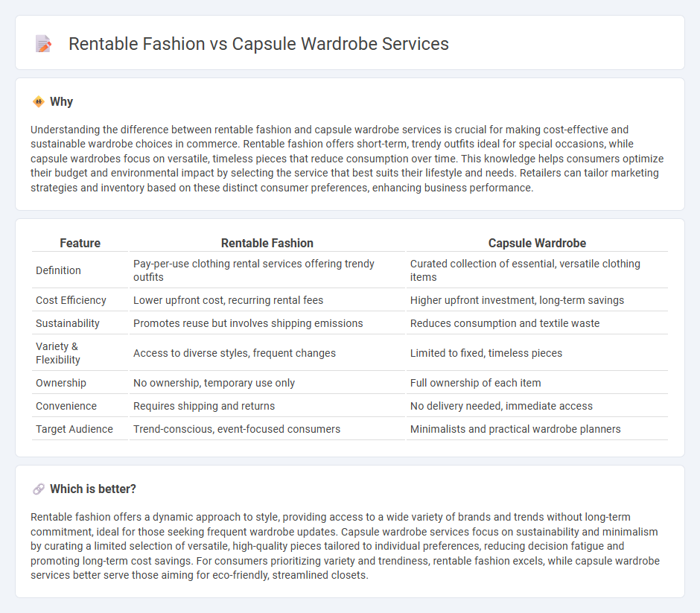Select the Convenience row label
The width and height of the screenshot is (700, 613).
(x=66, y=406)
